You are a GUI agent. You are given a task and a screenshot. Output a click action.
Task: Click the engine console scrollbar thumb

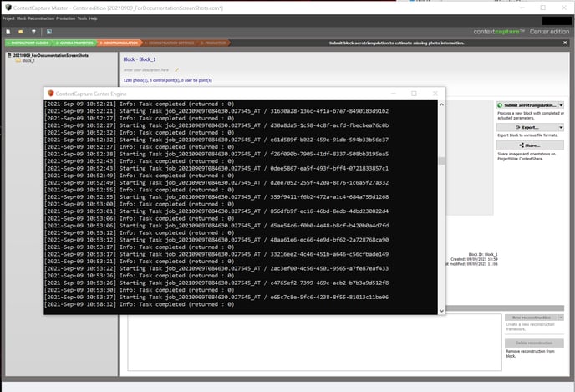click(x=441, y=161)
